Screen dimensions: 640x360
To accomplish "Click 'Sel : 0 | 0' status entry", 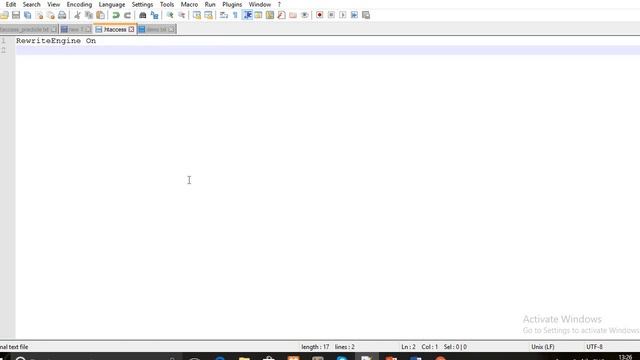I will point(455,347).
